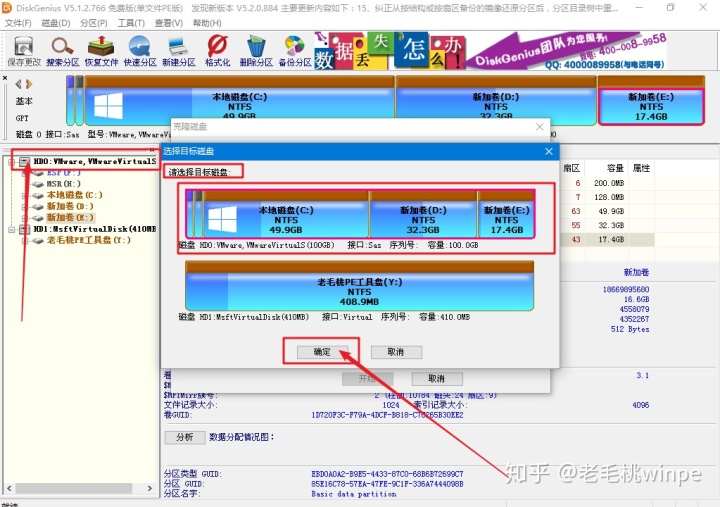Viewport: 720px width, 507px height.
Task: Open the 文件(F) menu
Action: 18,23
